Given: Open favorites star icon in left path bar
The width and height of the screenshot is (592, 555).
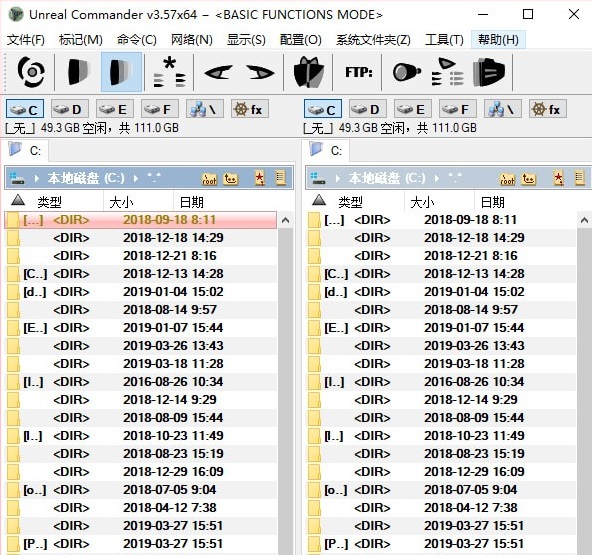Looking at the screenshot, I should click(x=260, y=178).
